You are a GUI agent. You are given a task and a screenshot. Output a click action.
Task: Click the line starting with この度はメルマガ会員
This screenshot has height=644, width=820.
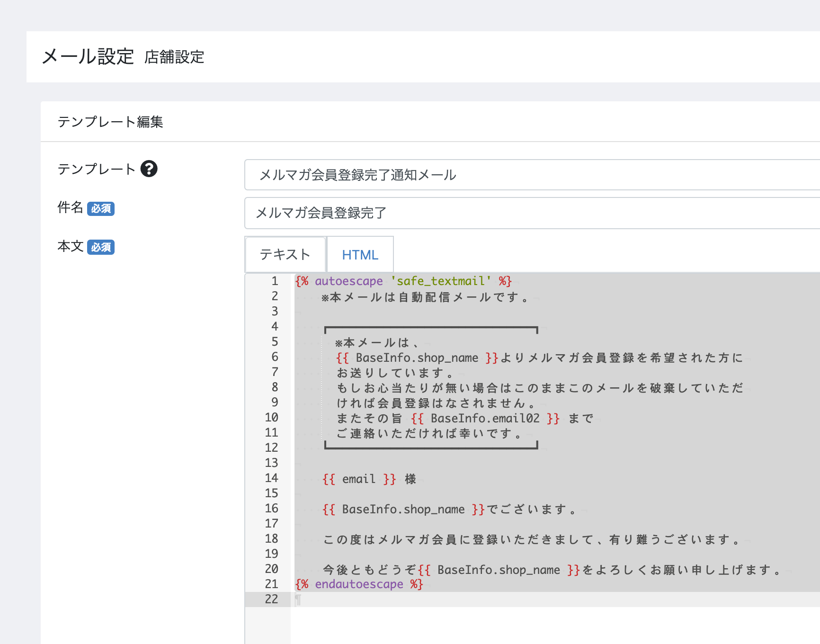coord(530,540)
